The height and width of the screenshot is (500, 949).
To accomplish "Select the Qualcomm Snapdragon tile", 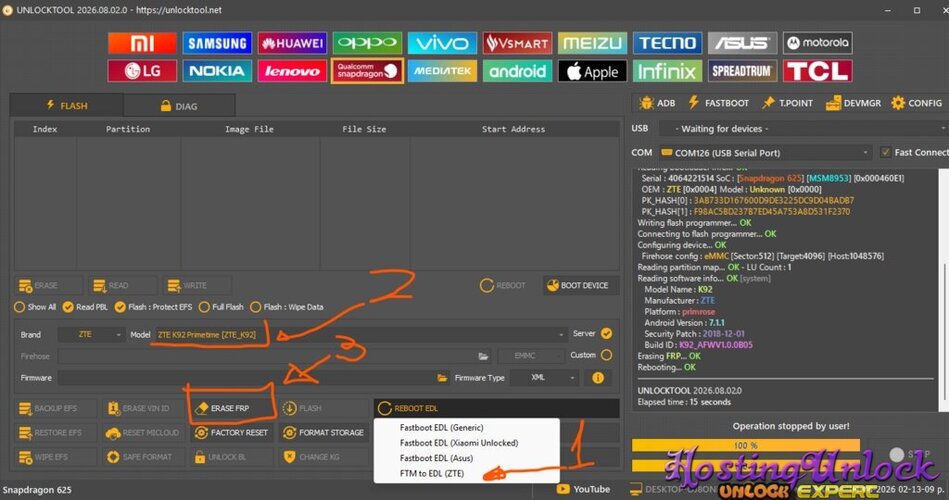I will pyautogui.click(x=367, y=71).
